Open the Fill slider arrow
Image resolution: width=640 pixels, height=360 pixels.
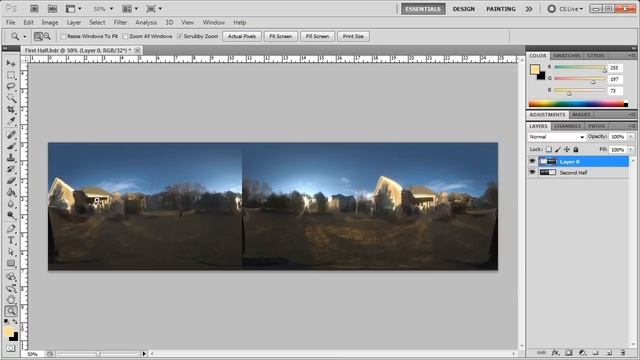coord(631,150)
